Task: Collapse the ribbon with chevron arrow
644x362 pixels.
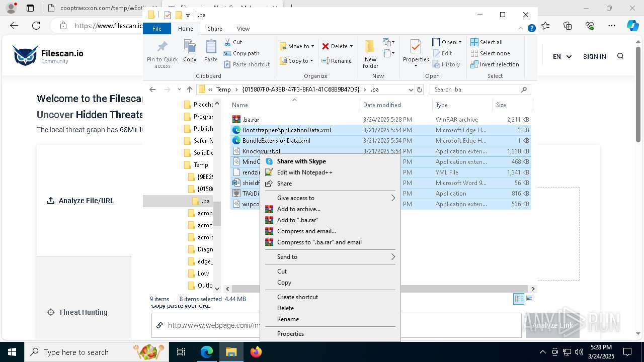Action: pyautogui.click(x=522, y=29)
